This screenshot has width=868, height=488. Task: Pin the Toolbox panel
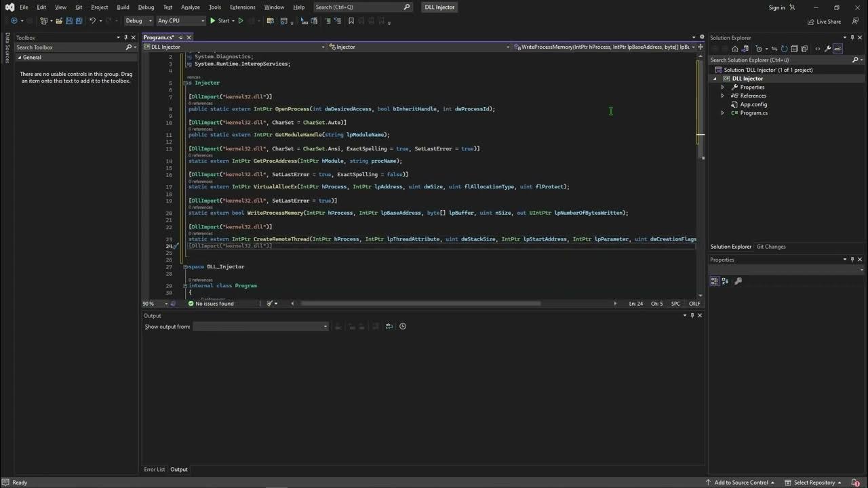point(125,38)
